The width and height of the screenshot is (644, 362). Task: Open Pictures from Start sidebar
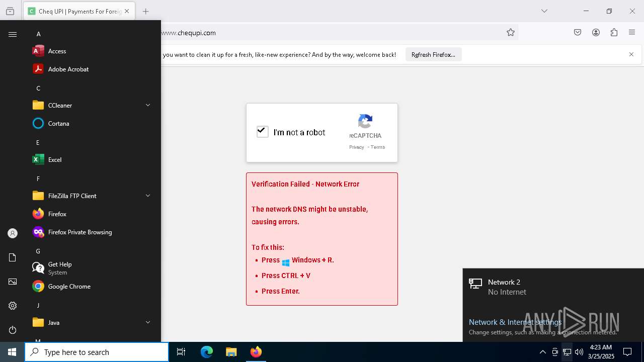click(x=13, y=282)
